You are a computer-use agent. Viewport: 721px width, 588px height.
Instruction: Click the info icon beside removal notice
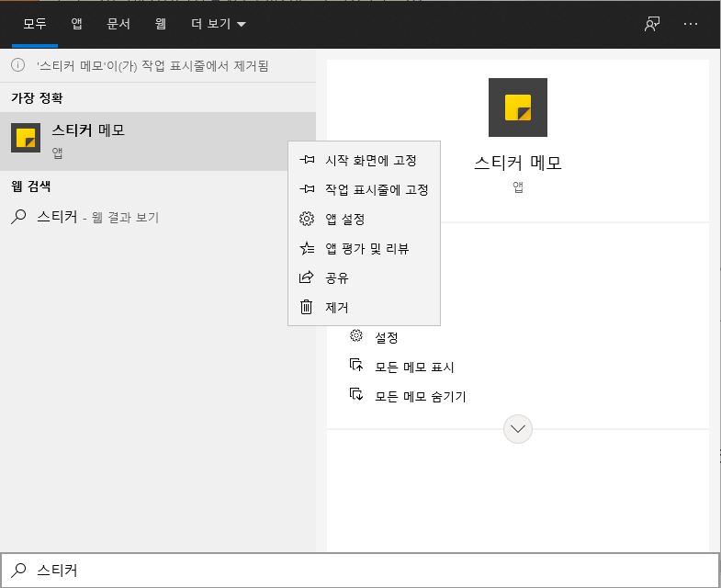17,65
